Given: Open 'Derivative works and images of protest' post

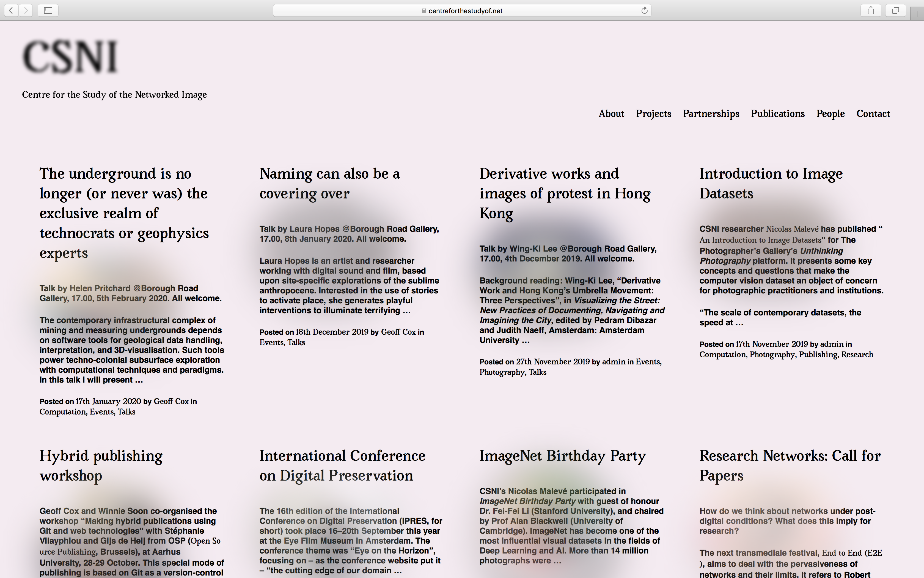Looking at the screenshot, I should (x=565, y=193).
